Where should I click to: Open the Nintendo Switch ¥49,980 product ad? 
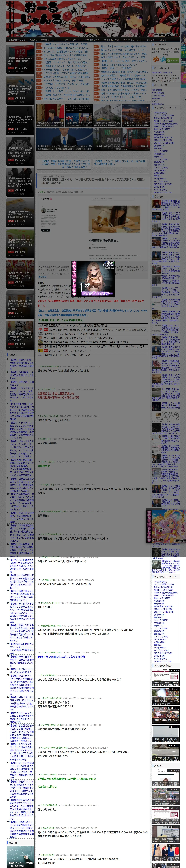point(20,59)
